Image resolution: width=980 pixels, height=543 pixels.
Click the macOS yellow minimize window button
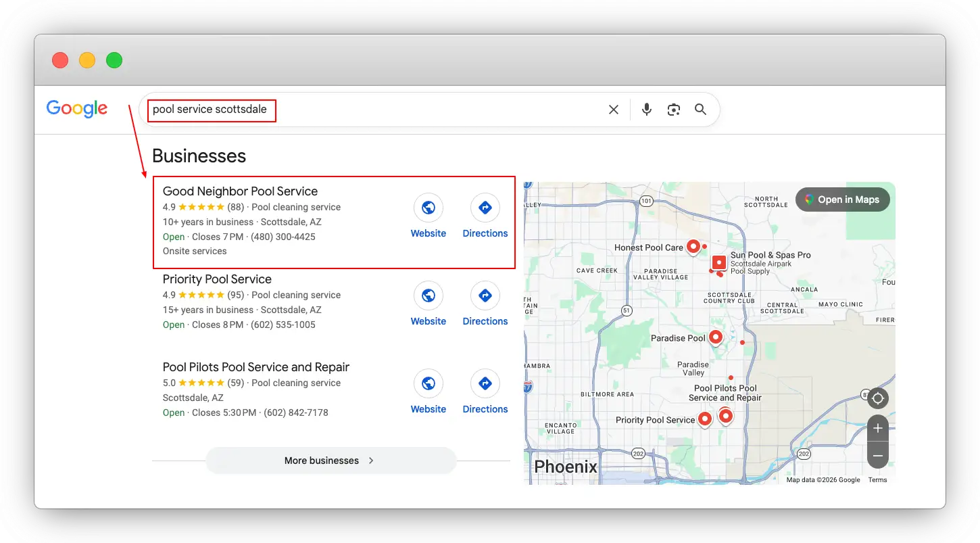87,60
